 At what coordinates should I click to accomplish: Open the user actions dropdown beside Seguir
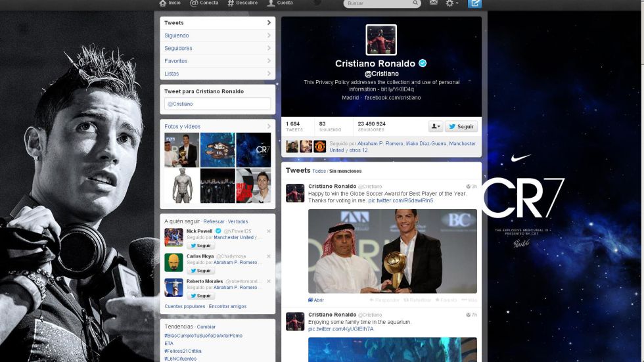point(435,126)
